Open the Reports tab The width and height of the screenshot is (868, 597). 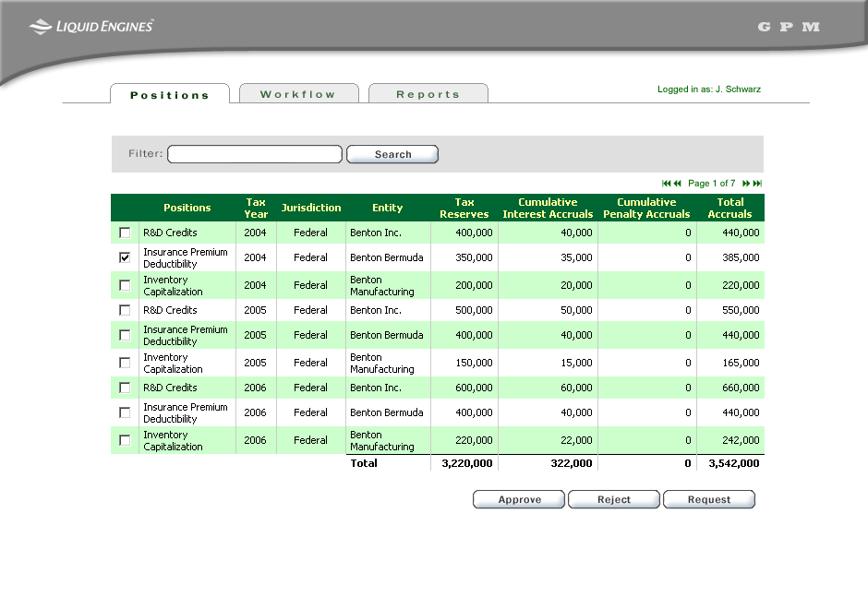[428, 94]
